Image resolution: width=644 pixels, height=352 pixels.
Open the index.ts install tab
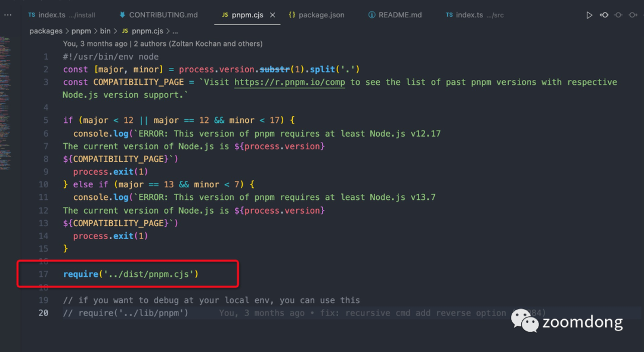click(61, 15)
